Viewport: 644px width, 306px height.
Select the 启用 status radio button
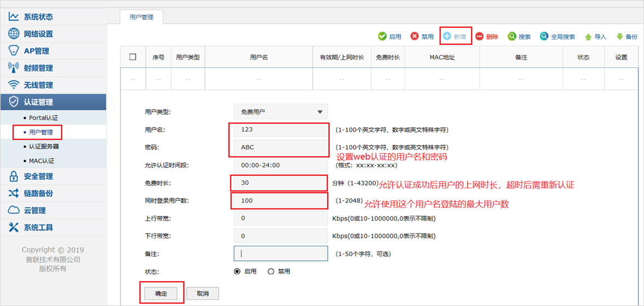coord(237,271)
